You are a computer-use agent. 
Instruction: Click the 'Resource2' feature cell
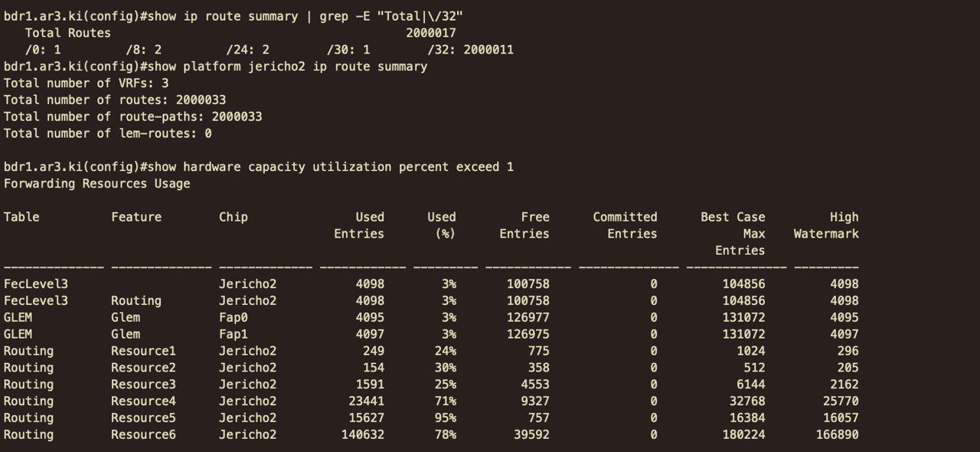[x=143, y=368]
